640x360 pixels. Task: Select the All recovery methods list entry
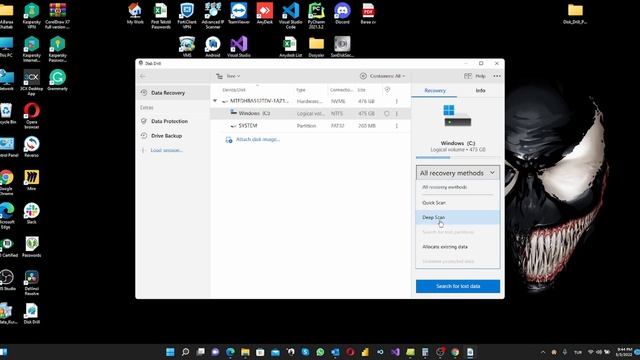coord(458,187)
